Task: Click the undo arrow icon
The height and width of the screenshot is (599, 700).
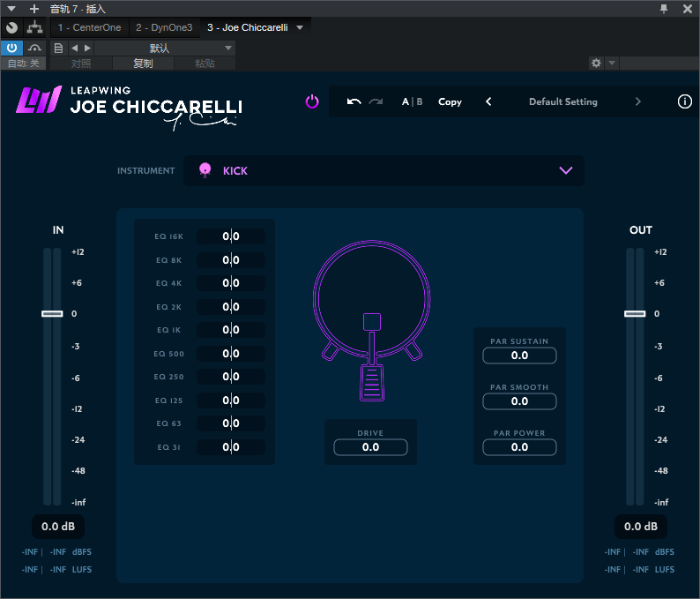Action: [x=354, y=101]
